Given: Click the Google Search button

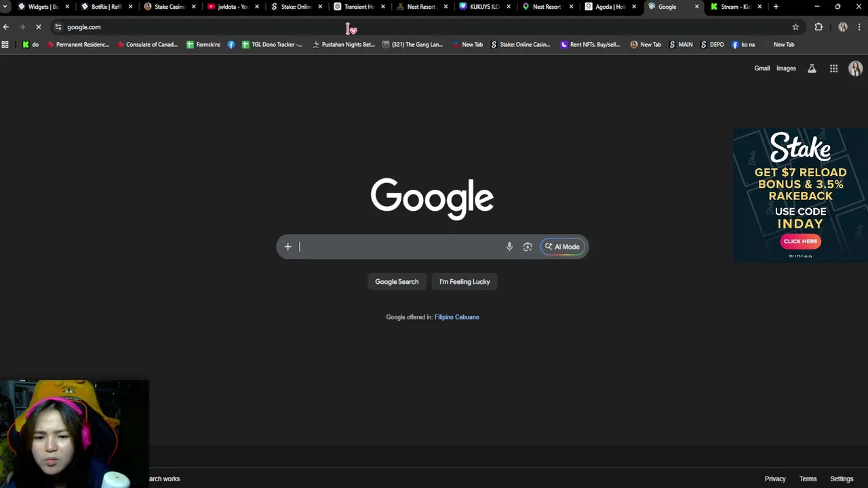Looking at the screenshot, I should (397, 282).
